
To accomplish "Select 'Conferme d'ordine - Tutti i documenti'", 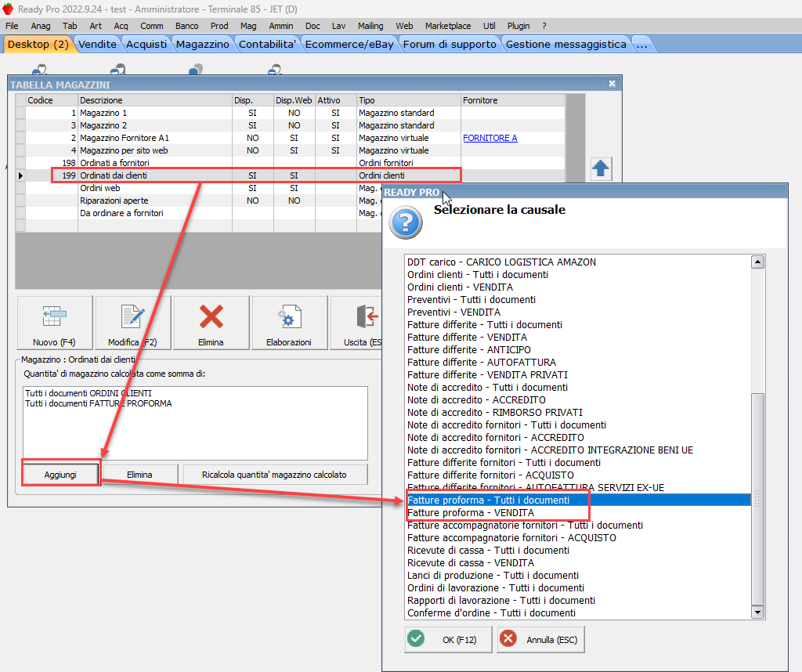I will pyautogui.click(x=578, y=612).
